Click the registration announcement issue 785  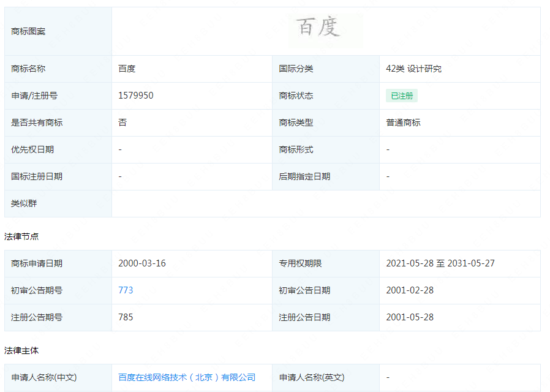(x=126, y=317)
